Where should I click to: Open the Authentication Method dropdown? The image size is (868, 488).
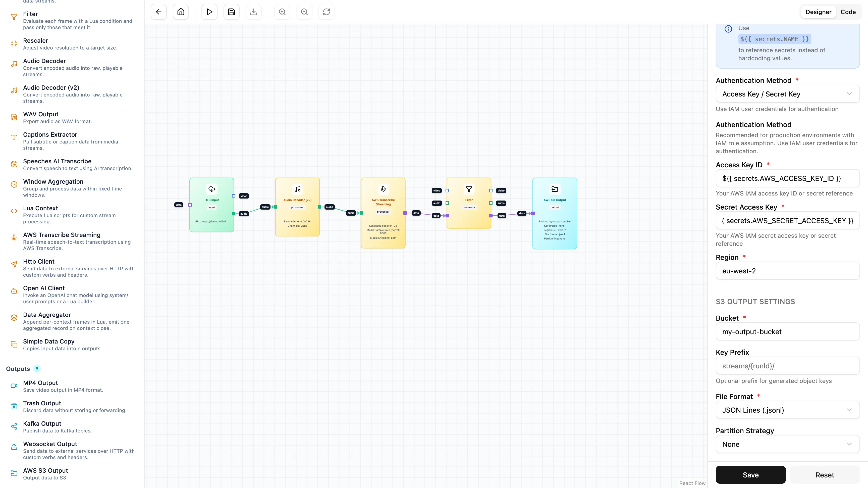point(787,94)
